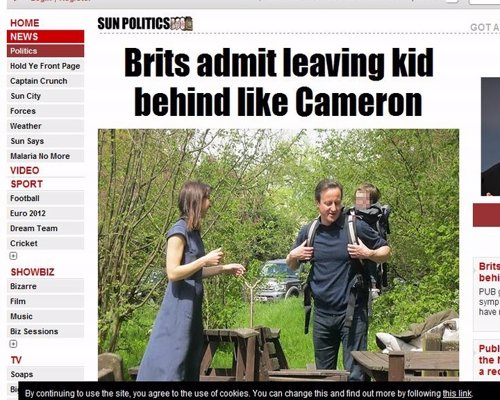Open the HOME menu item
500x400 pixels.
tap(25, 23)
